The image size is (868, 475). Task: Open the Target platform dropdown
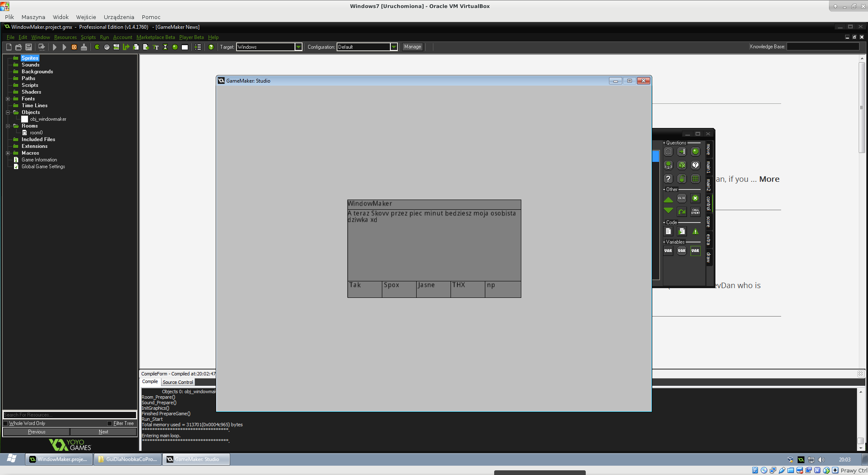(298, 47)
